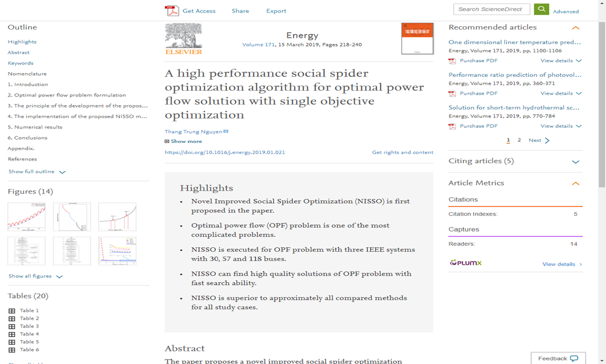Screen dimensions: 606x364
Task: Click the Feedback speech bubble icon
Action: [574, 358]
